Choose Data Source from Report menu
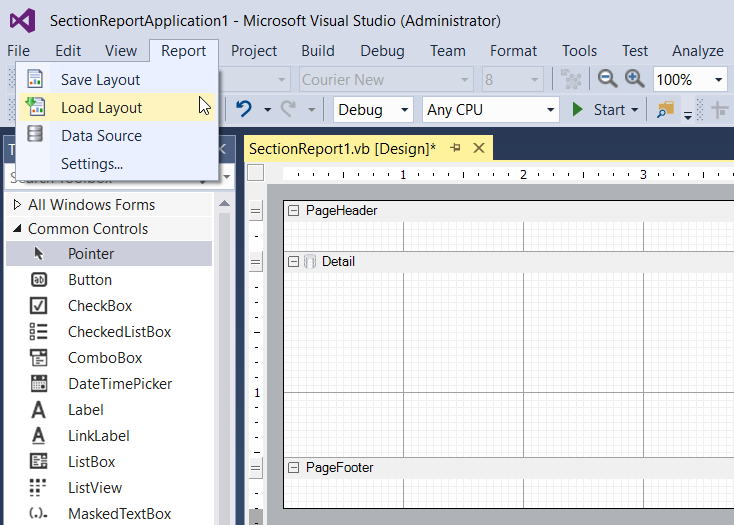This screenshot has height=525, width=734. [117, 136]
